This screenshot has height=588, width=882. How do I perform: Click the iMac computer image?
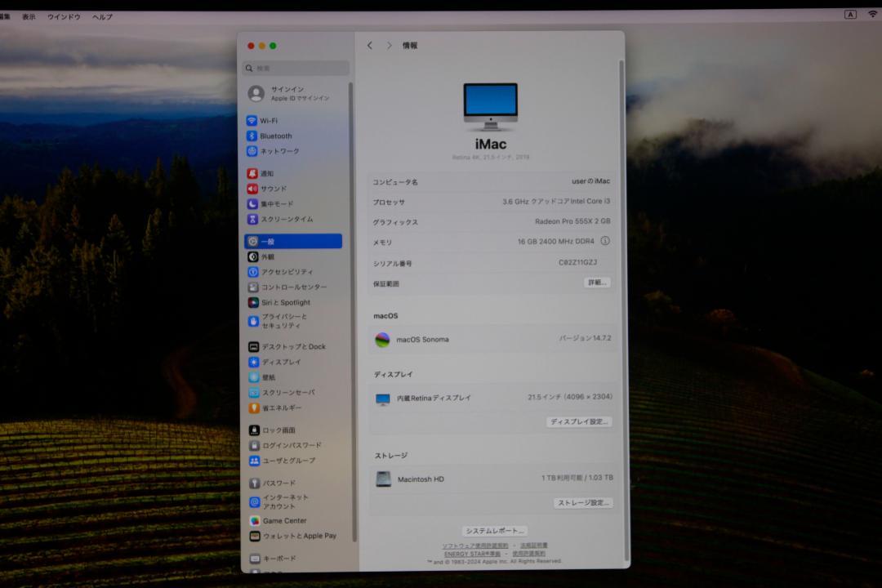[x=491, y=107]
